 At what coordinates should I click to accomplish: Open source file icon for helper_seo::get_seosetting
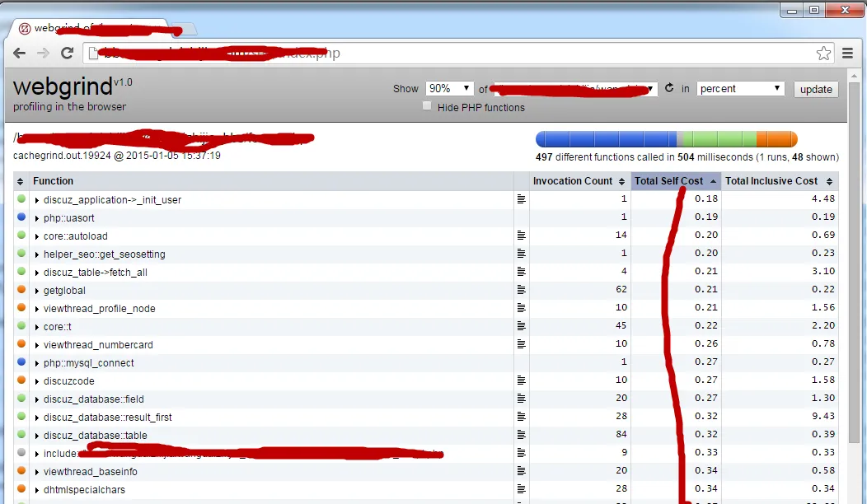(x=521, y=254)
